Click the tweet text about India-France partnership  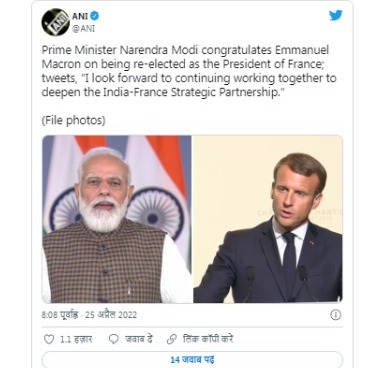coord(189,71)
